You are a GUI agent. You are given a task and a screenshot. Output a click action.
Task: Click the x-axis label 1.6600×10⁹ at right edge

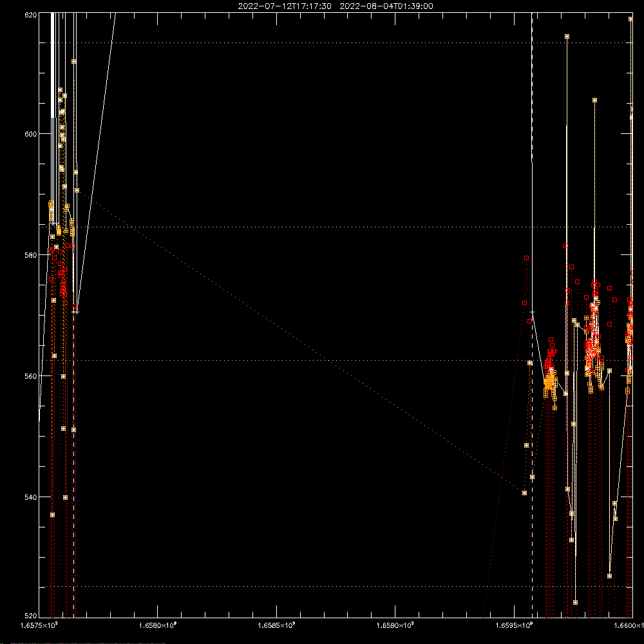tap(629, 625)
